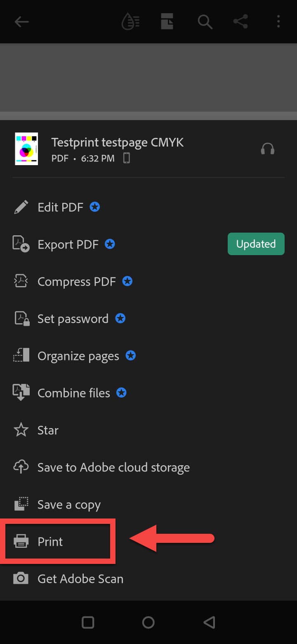Image resolution: width=297 pixels, height=644 pixels.
Task: Open the three-dot overflow menu
Action: coord(278,21)
